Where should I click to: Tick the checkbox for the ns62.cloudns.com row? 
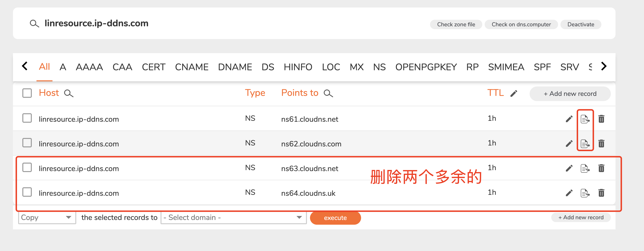click(27, 143)
